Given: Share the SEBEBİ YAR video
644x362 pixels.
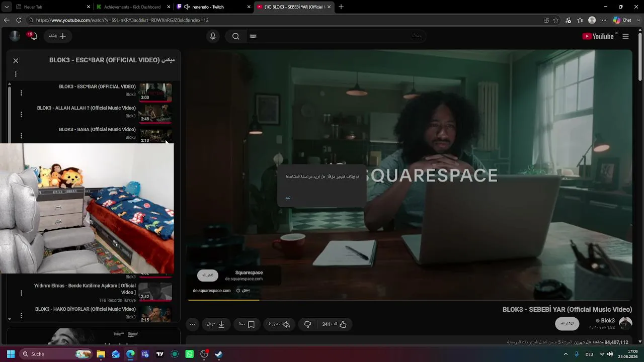Looking at the screenshot, I should [x=279, y=324].
